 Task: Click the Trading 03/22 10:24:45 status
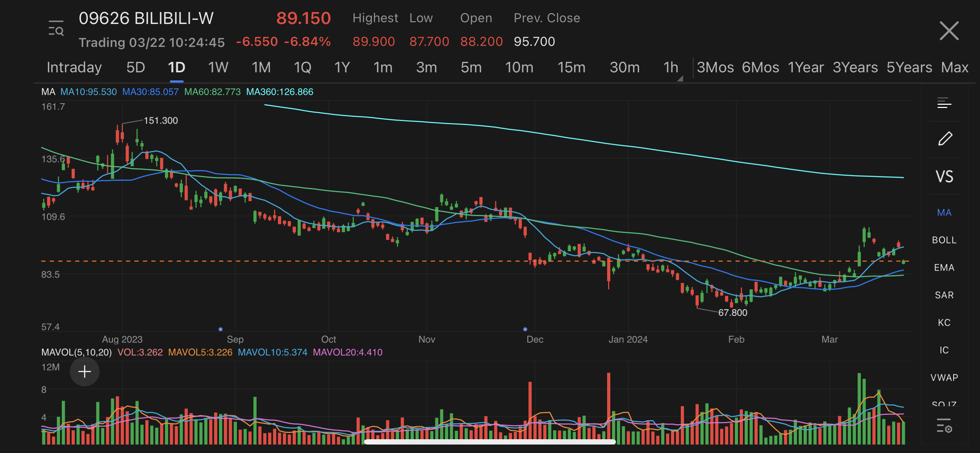pos(152,42)
